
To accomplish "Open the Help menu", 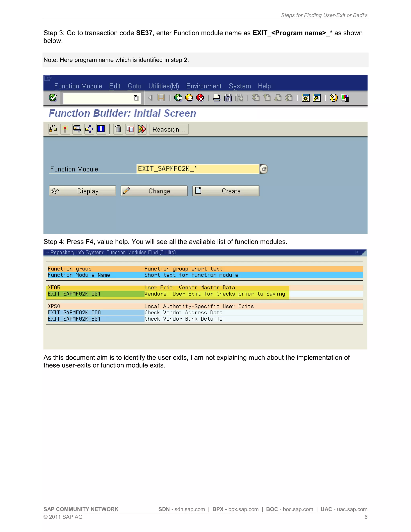I will tap(264, 86).
